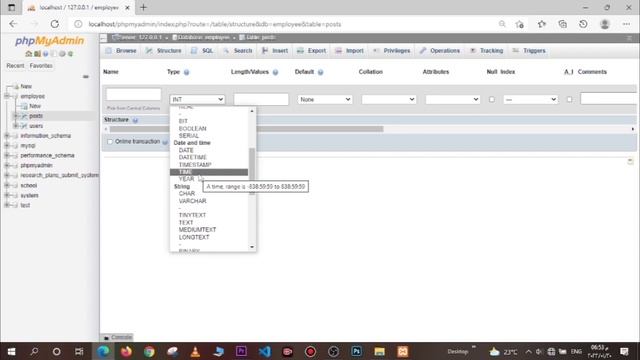Click the phpMyAdmin home icon in sidebar
Screen dimensions: 640x360
(29, 54)
